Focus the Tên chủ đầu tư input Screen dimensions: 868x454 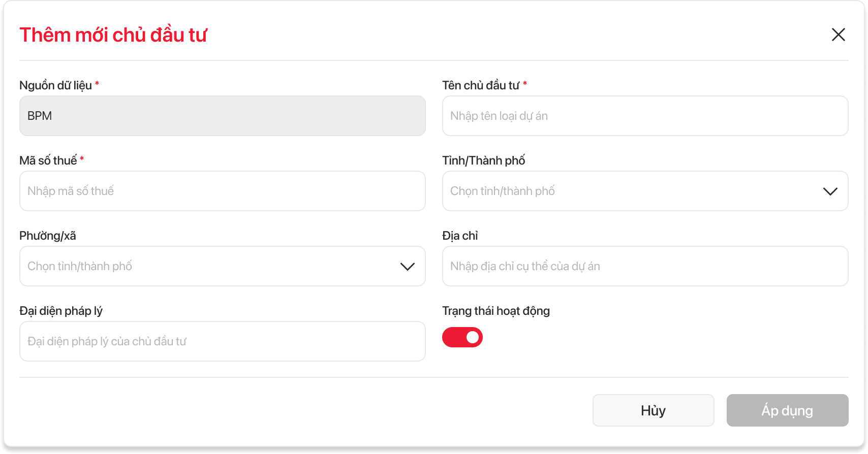coord(644,116)
